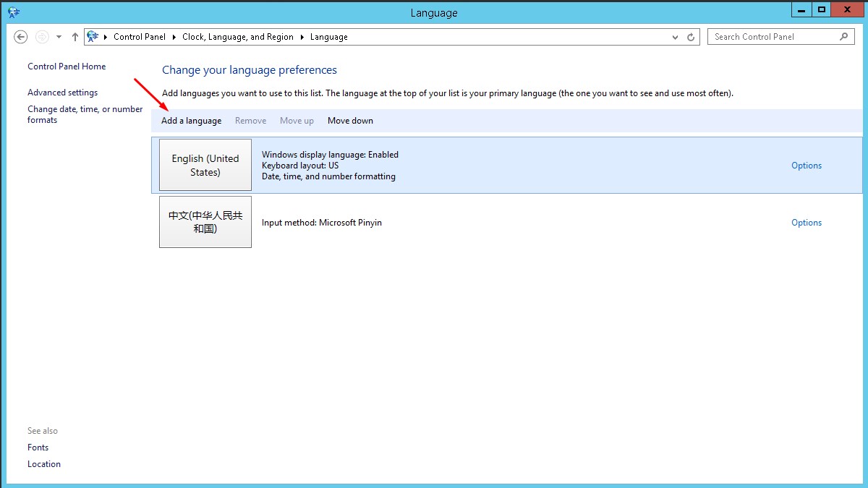Click the Forward navigation arrow button
This screenshot has width=868, height=488.
(x=42, y=37)
